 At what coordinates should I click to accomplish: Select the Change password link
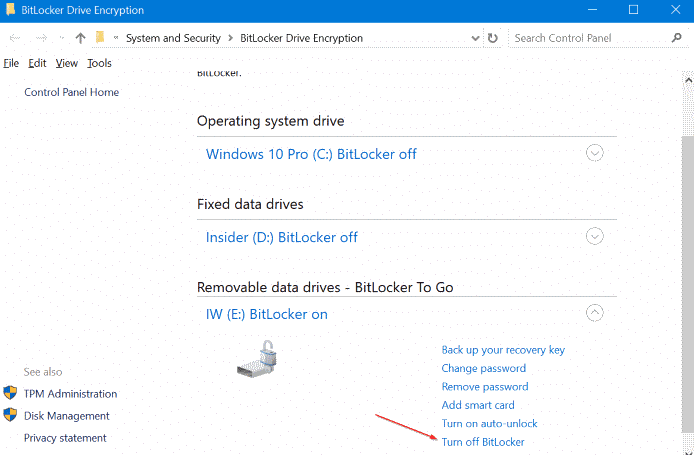484,369
